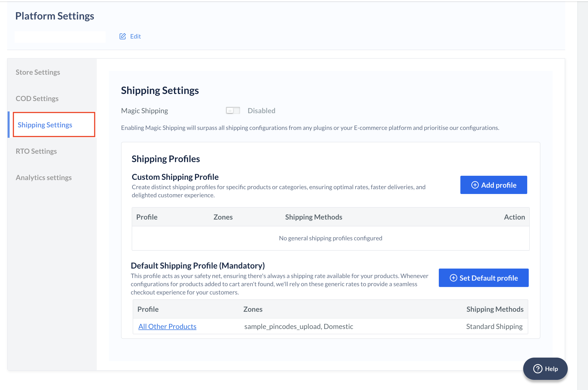
Task: Click Add profile button
Action: tap(494, 185)
